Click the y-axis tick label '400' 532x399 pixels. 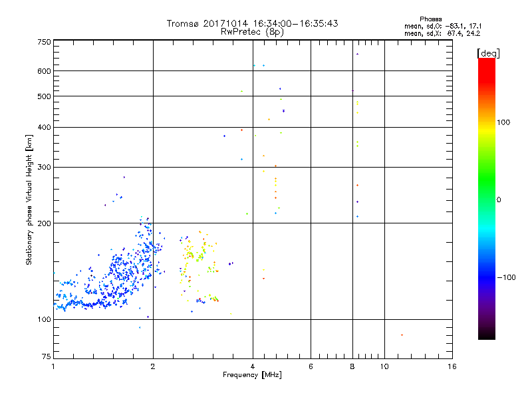(44, 128)
